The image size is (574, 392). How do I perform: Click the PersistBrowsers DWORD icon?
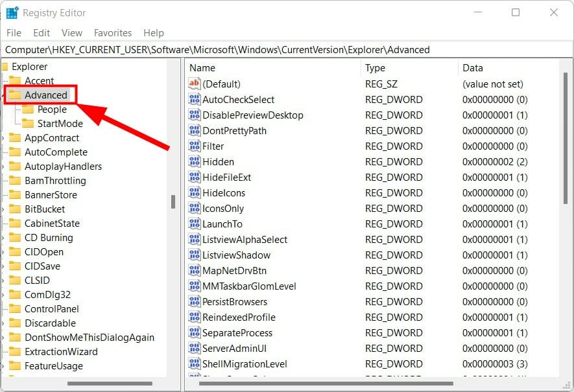tap(195, 301)
